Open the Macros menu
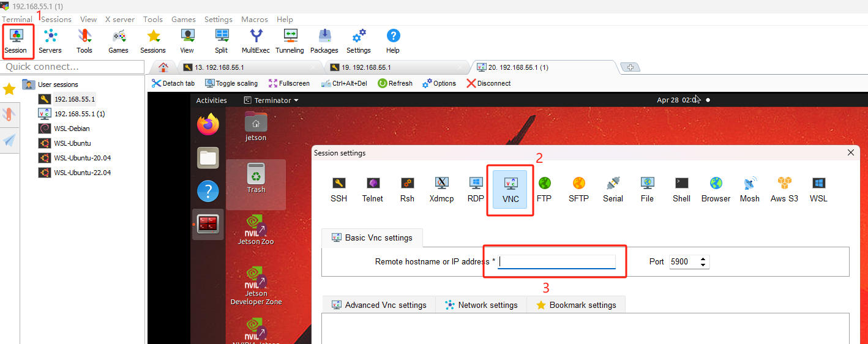 (255, 19)
